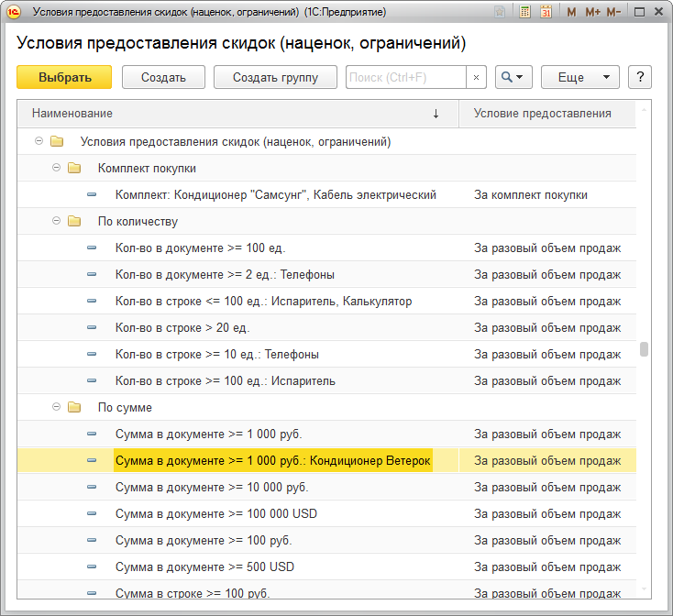Open the Еще dropdown menu

[x=579, y=78]
